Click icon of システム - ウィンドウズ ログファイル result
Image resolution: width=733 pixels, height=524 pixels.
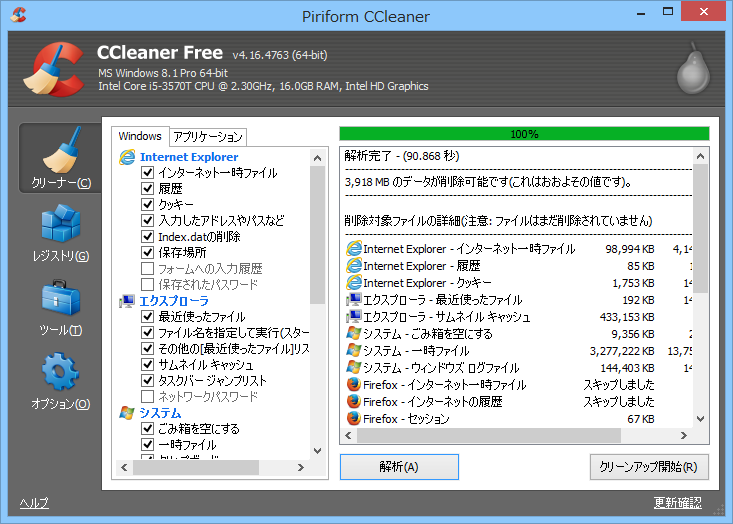tap(354, 368)
